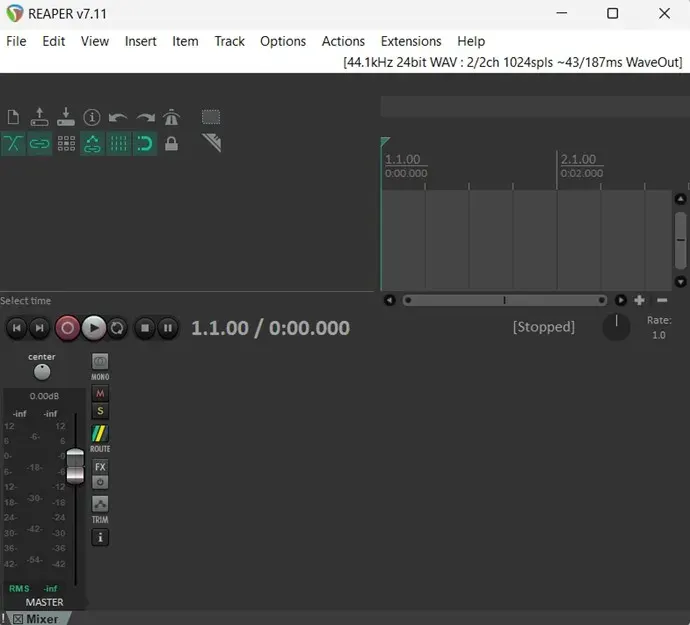Click the dotted rectangle icon in the toolbar
The width and height of the screenshot is (690, 625).
(x=211, y=117)
